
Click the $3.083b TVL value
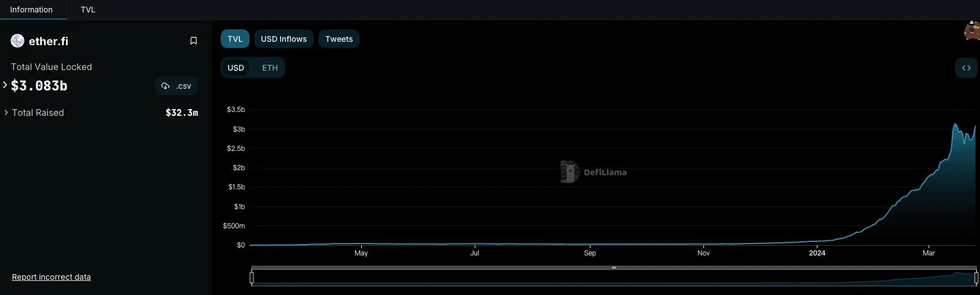(39, 85)
